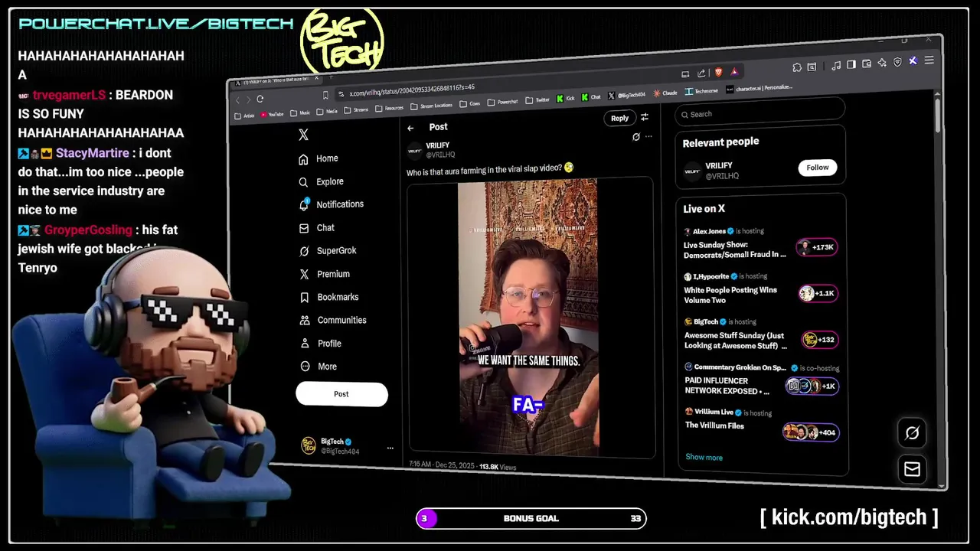Viewport: 980px width, 551px height.
Task: Open the Techmeme bookmark
Action: coord(701,90)
